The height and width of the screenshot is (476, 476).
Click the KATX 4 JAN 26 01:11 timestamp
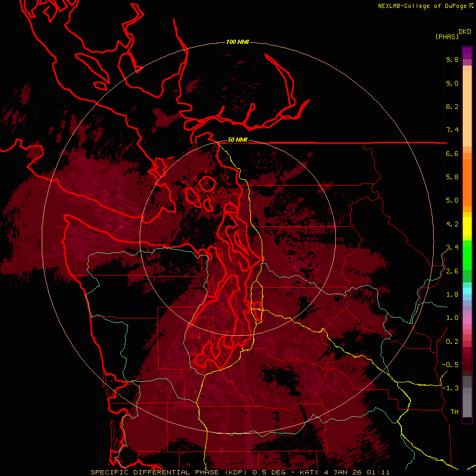click(x=344, y=472)
